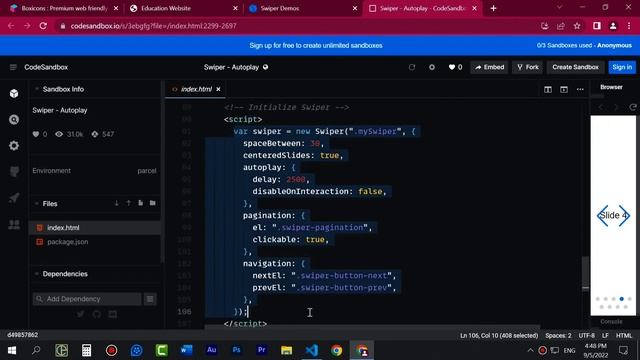This screenshot has width=640, height=360.
Task: Click the sign up for free banner link
Action: pos(316,45)
